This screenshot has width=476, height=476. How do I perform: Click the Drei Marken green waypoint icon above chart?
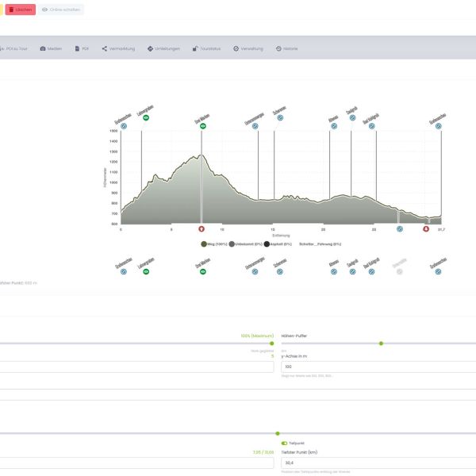(202, 127)
